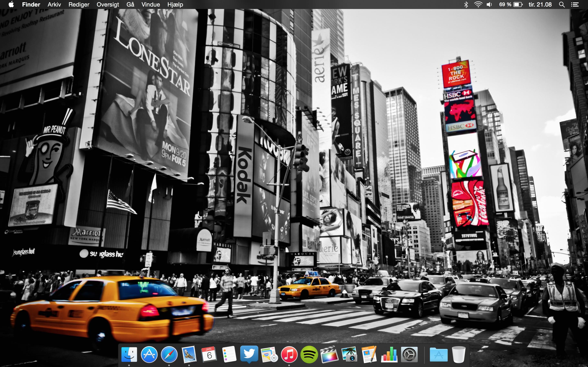
Task: Open Maps app in the Dock
Action: tap(269, 355)
